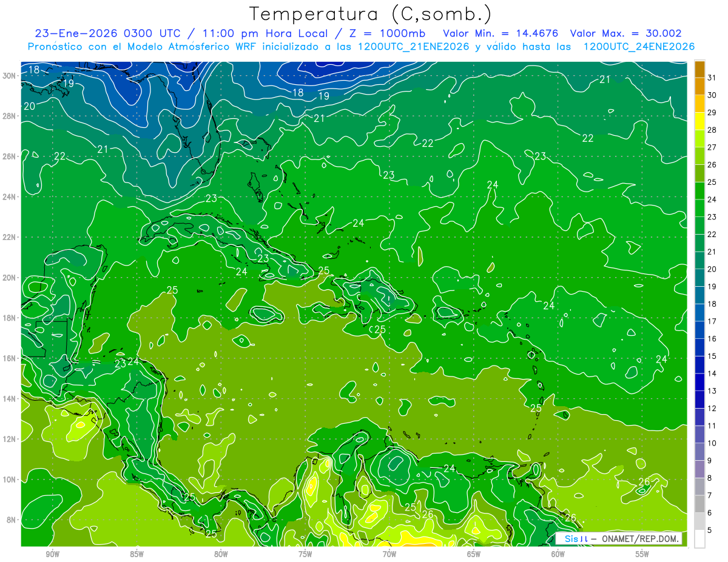Click the 10N latitude axis label
Viewport: 728px width, 562px height.
pyautogui.click(x=9, y=480)
